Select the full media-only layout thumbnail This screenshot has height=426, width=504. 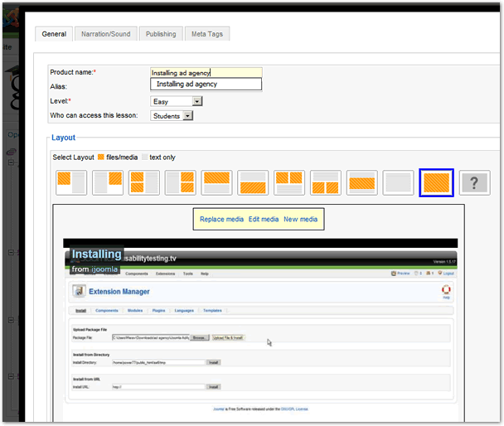pyautogui.click(x=436, y=182)
